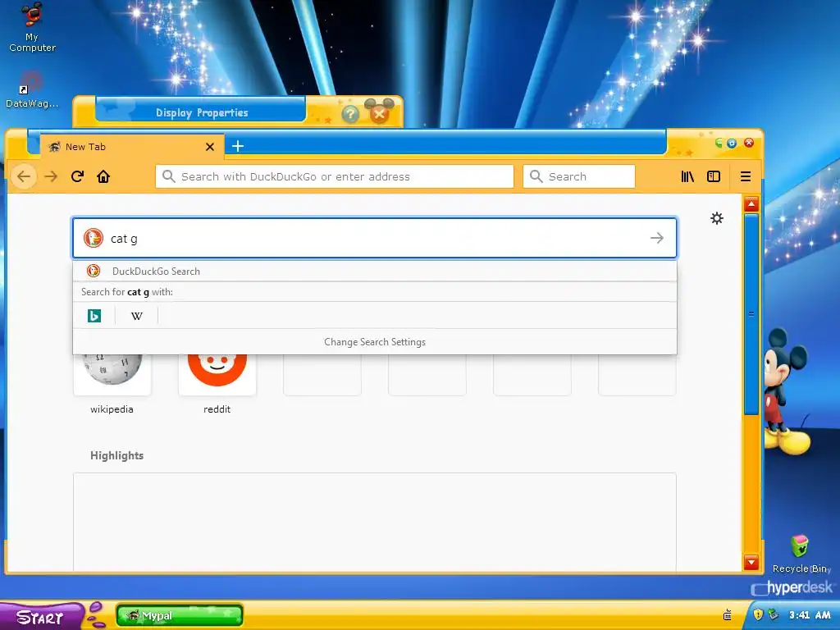Minimize the Mypal browser window
Screen dimensions: 840x630
point(719,143)
